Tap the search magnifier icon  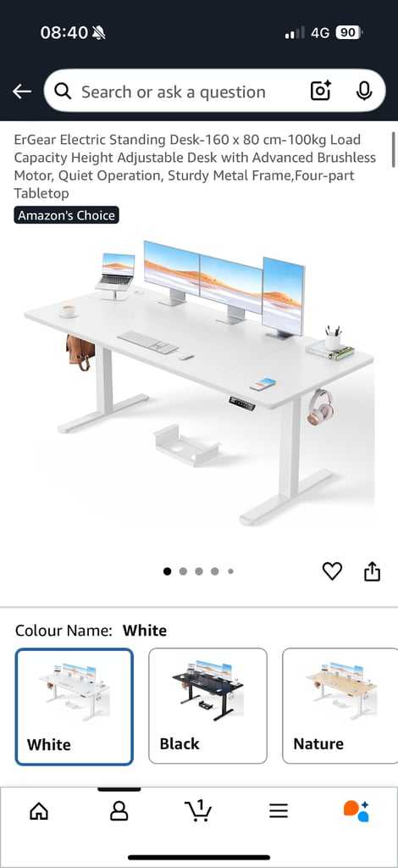pos(63,92)
